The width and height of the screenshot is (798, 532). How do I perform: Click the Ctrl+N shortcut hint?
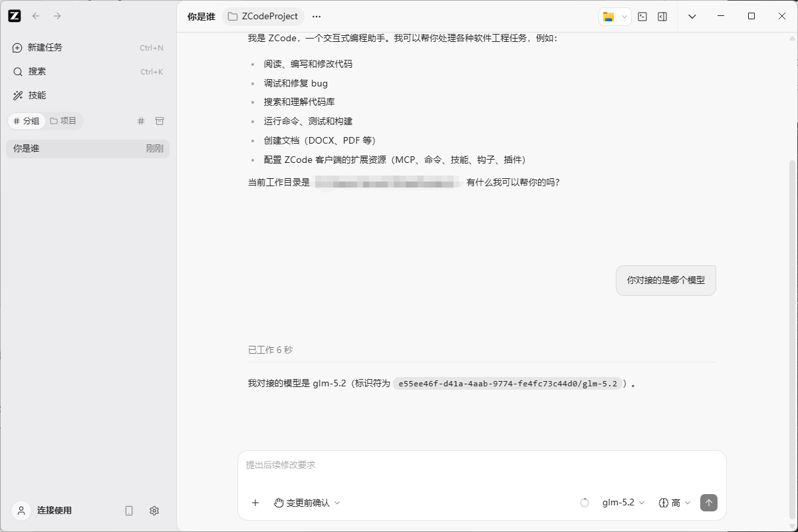coord(152,48)
